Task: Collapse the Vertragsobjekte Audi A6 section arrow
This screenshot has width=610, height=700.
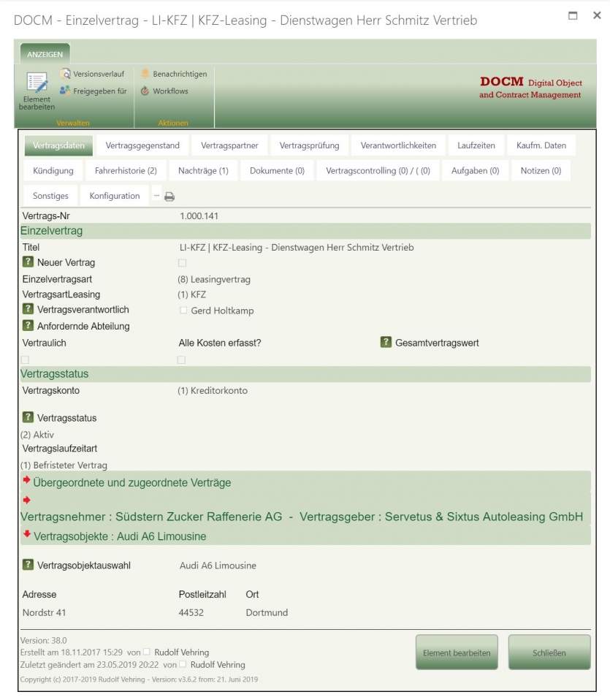Action: [27, 534]
